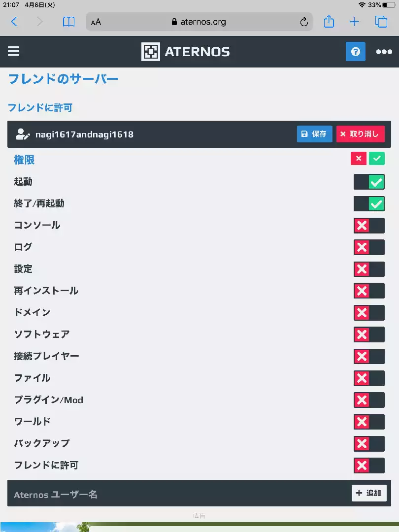The width and height of the screenshot is (399, 532).
Task: Focus the Aternos ユーザー名 input field
Action: [x=179, y=495]
